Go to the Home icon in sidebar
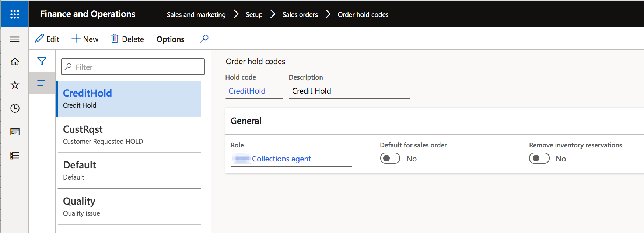The image size is (644, 233). (x=15, y=61)
